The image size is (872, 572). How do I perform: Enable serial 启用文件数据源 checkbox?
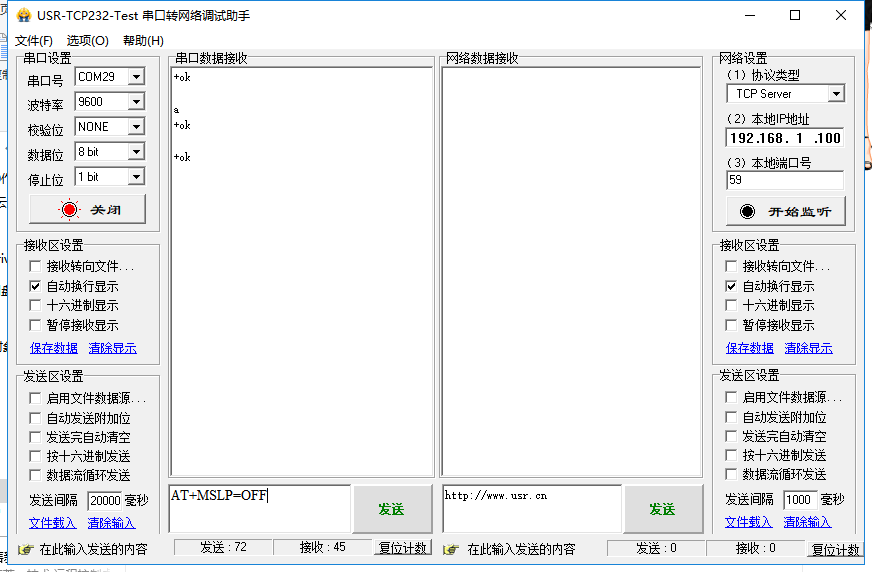(x=35, y=398)
